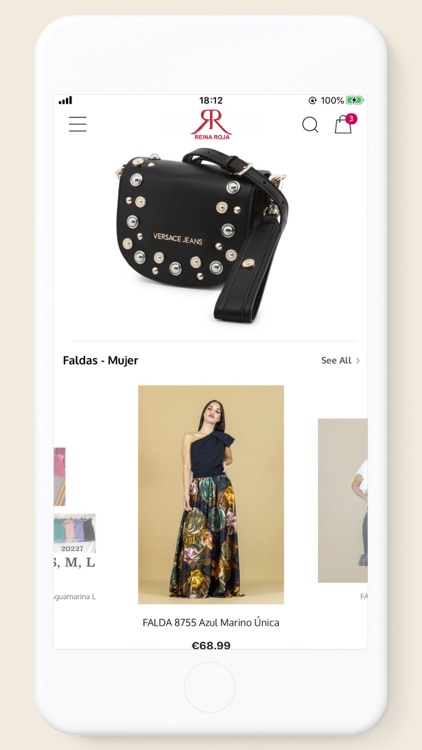Tap the Faldas - Mujer section heading
This screenshot has height=750, width=422.
coord(100,360)
